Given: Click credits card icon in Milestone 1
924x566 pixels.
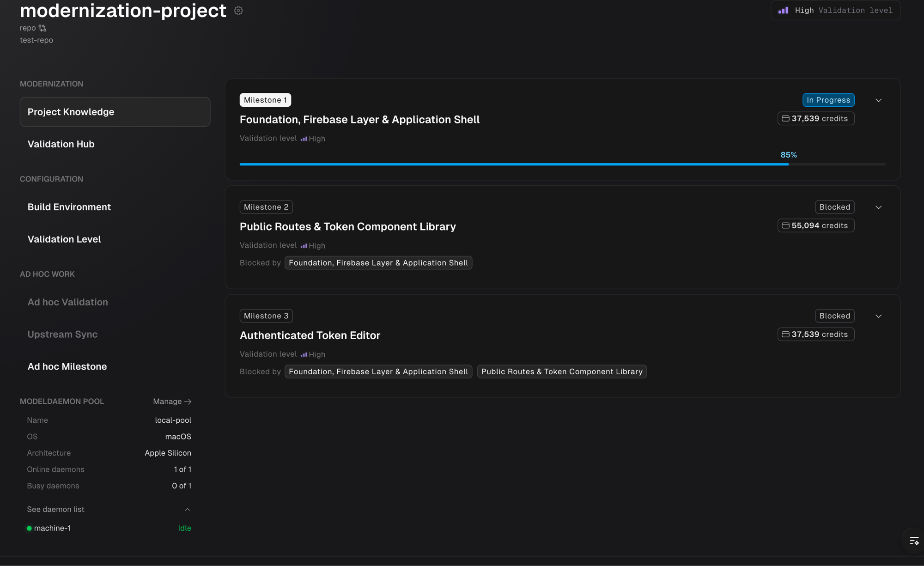Looking at the screenshot, I should (x=785, y=119).
